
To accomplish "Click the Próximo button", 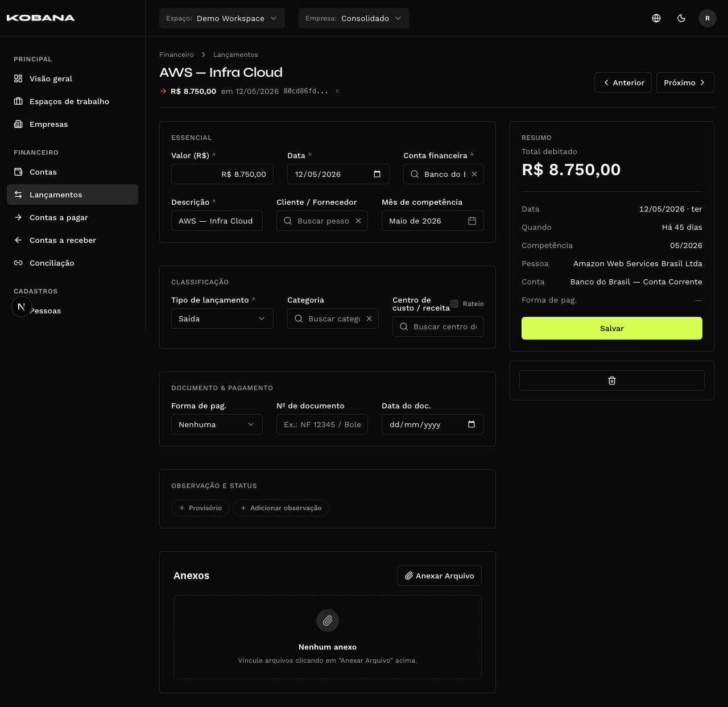I will pos(685,82).
